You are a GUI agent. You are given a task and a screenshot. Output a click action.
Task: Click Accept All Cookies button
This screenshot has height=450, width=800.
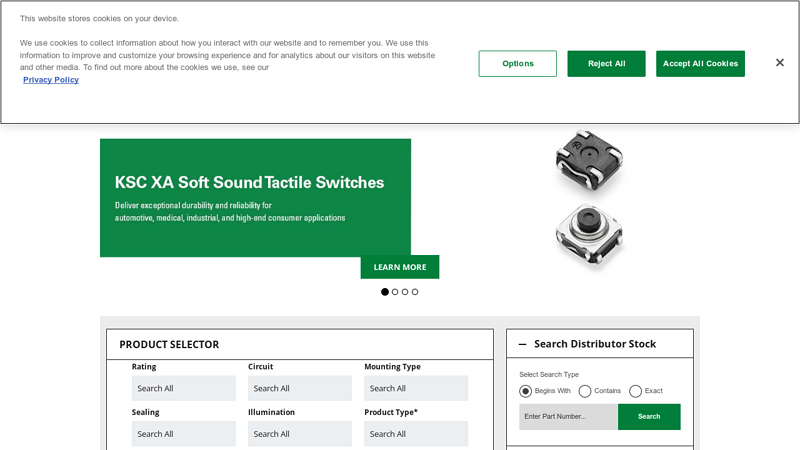[x=700, y=64]
